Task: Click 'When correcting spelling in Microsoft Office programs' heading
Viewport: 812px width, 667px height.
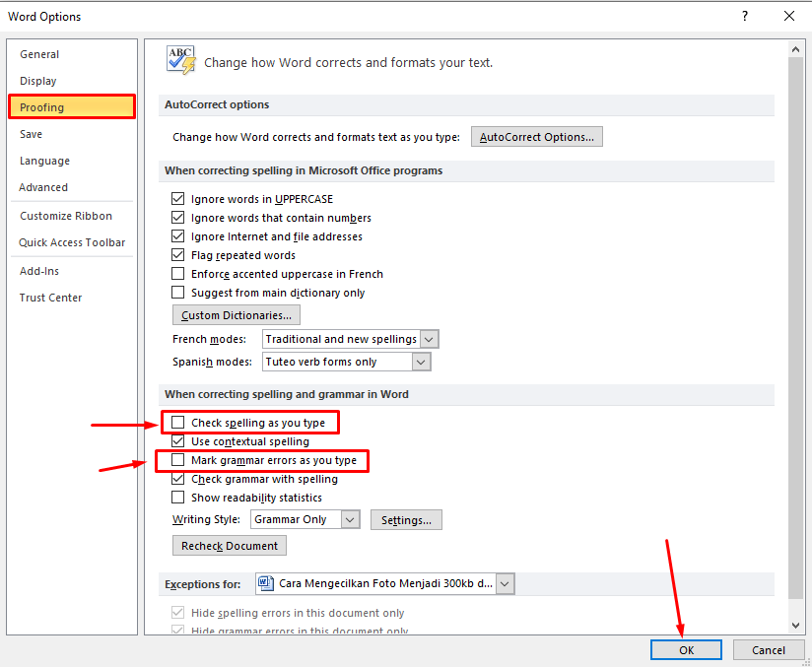Action: [304, 170]
